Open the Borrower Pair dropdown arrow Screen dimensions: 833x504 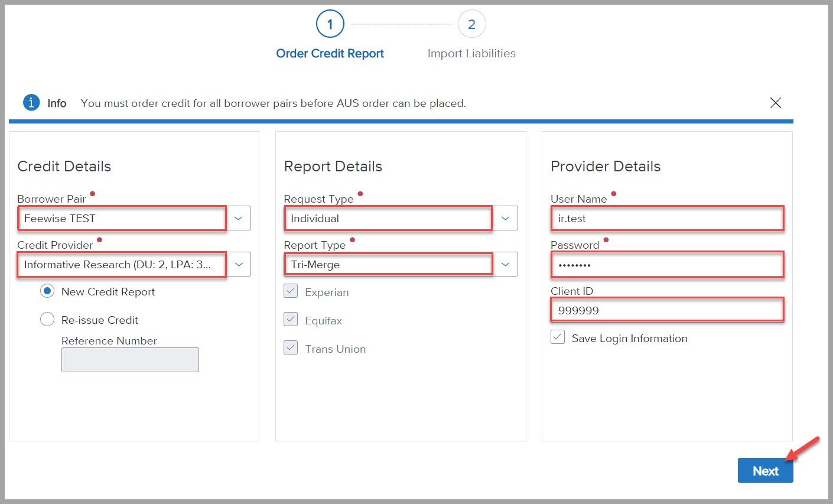(239, 218)
